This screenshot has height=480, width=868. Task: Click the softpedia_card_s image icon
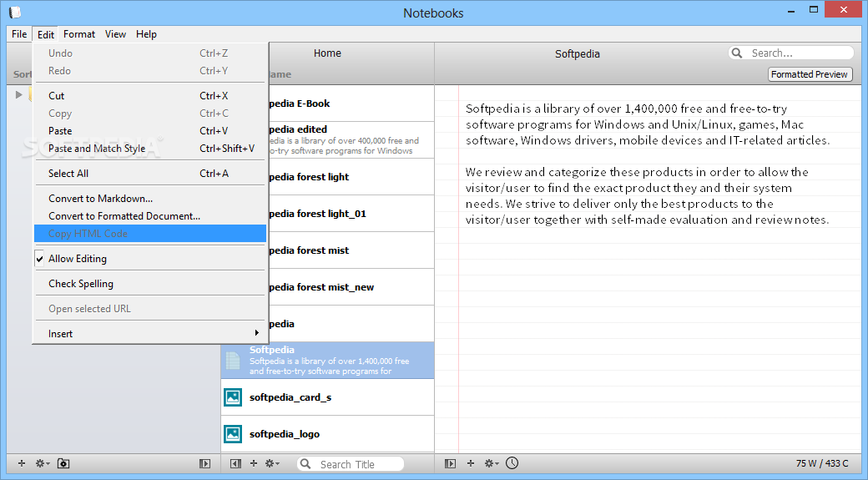pos(233,397)
